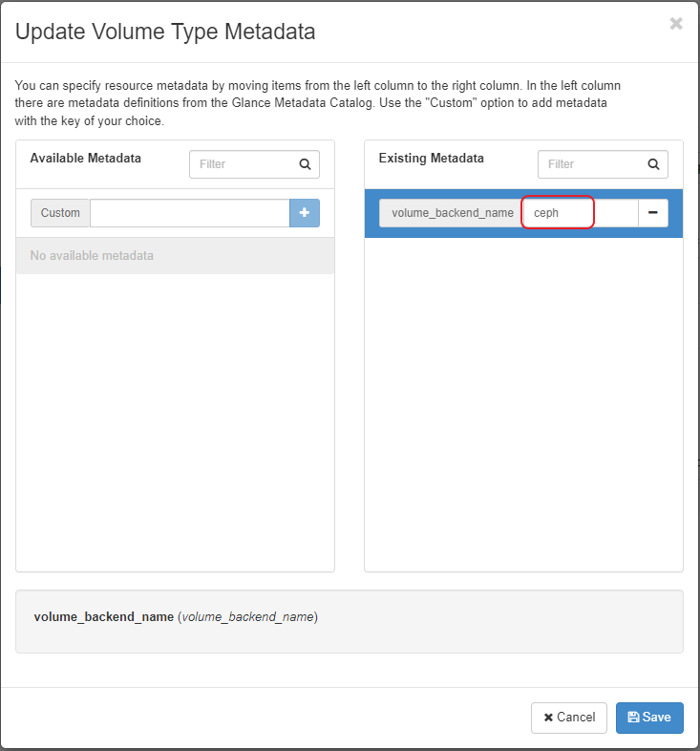Focus the Existing Metadata filter field
Screen dimensions: 700x751
[589, 164]
